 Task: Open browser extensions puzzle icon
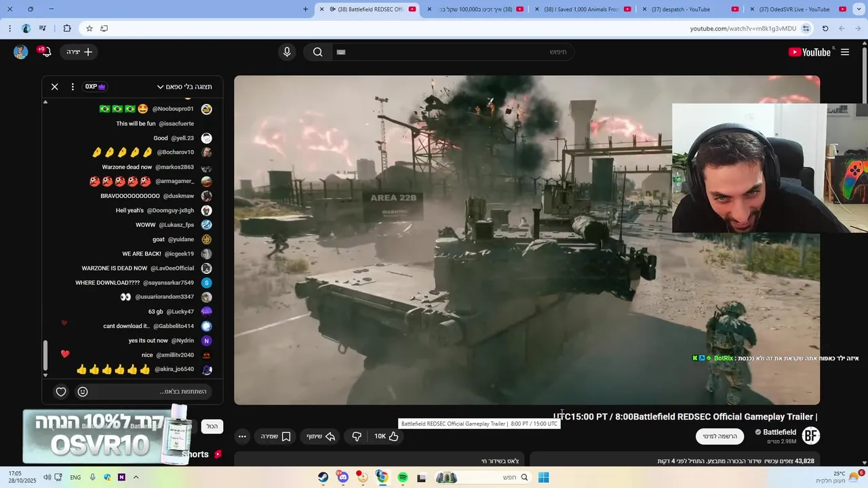(x=66, y=28)
